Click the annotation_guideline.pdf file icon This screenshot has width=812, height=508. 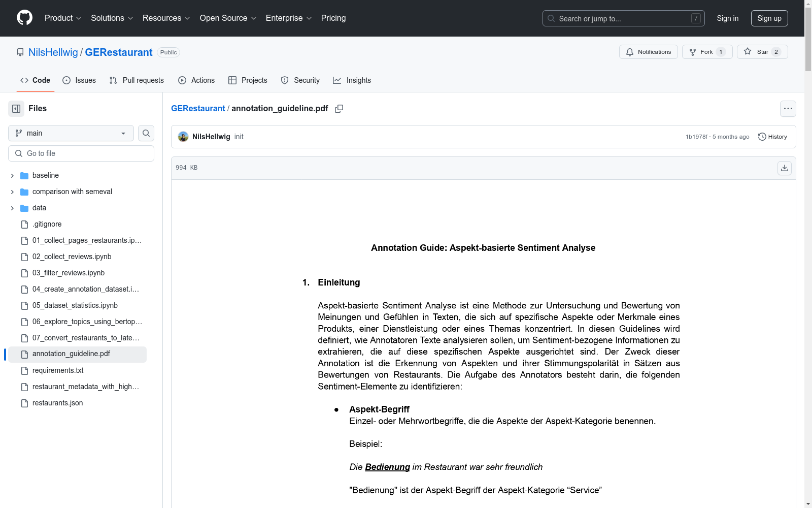click(x=24, y=354)
